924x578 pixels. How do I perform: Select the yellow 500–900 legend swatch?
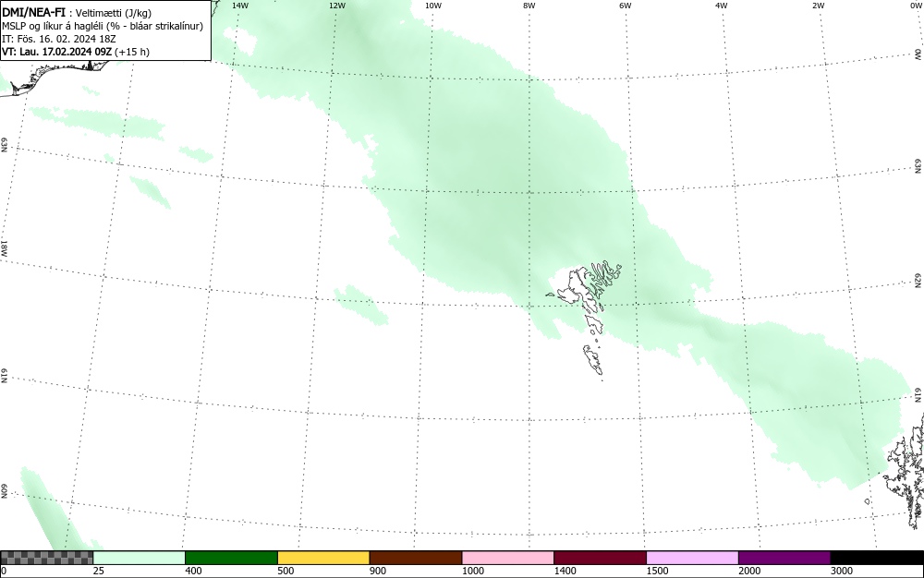pyautogui.click(x=323, y=558)
